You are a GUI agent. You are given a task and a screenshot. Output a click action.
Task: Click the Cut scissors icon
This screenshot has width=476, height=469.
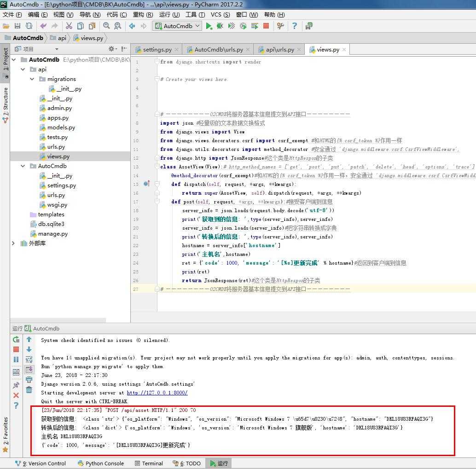pos(69,26)
